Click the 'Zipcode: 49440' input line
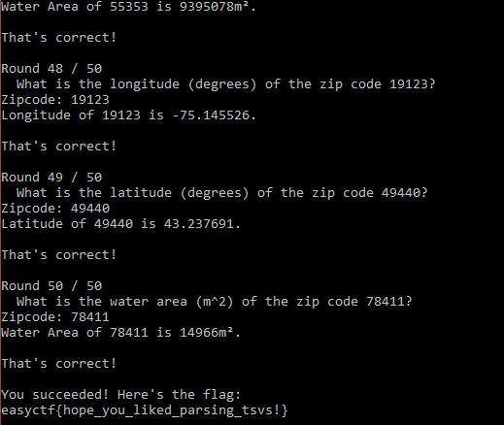The width and height of the screenshot is (504, 425). click(55, 209)
